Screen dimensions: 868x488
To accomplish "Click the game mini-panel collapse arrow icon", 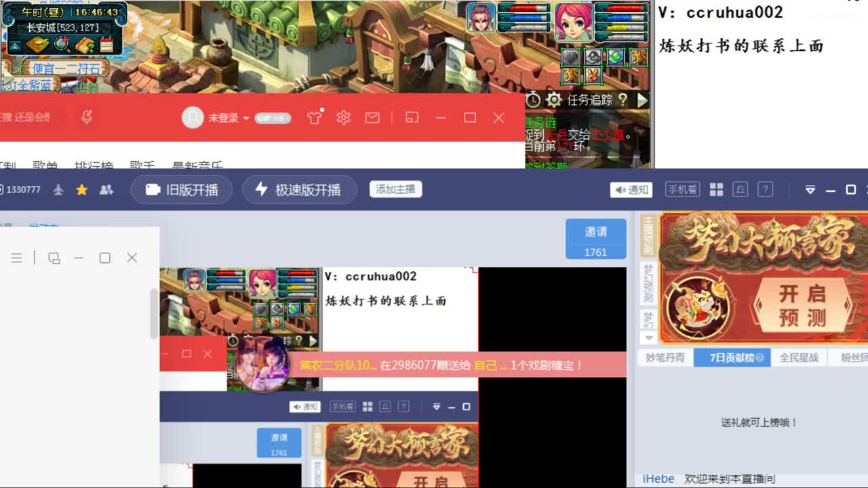I will 14,46.
